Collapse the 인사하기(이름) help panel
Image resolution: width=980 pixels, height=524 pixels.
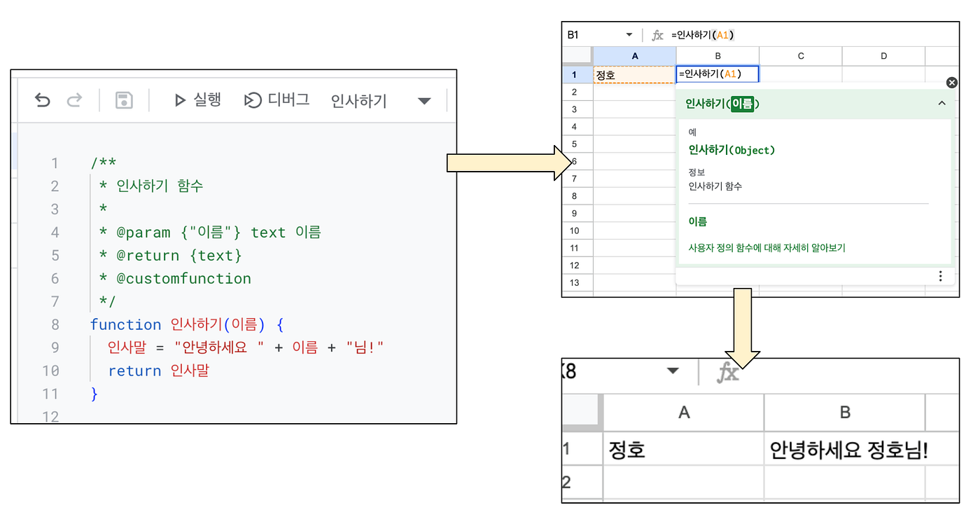pos(941,104)
